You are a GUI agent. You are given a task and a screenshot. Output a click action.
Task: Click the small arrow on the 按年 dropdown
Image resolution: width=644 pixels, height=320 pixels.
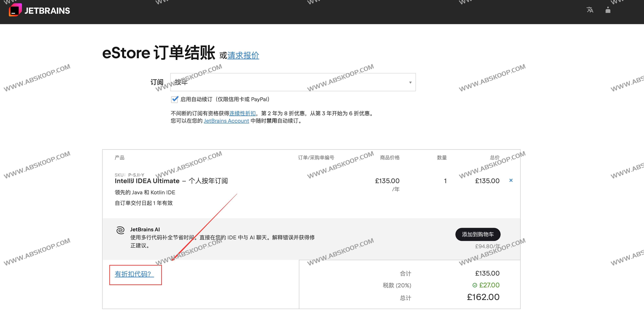(x=410, y=82)
